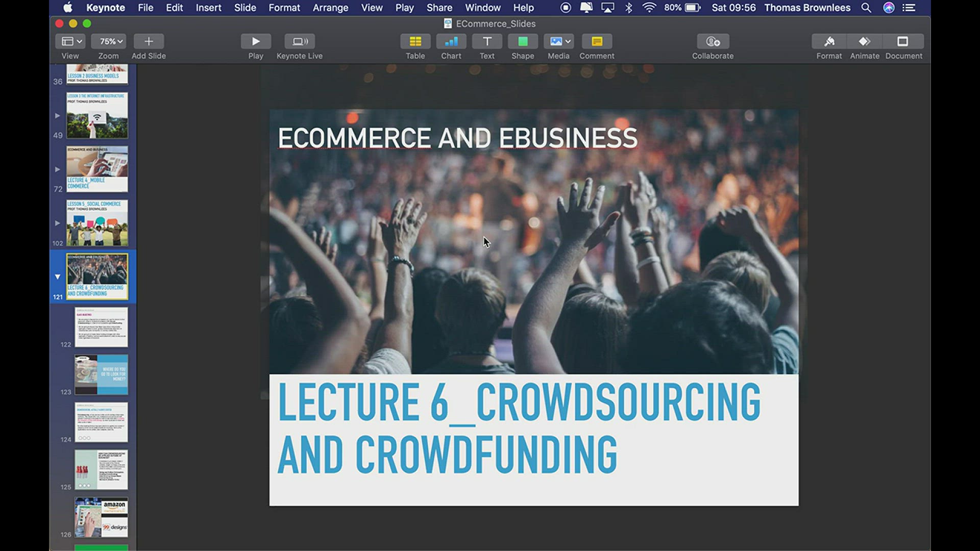This screenshot has height=551, width=980.
Task: Open the Slide menu in menu bar
Action: coord(245,8)
